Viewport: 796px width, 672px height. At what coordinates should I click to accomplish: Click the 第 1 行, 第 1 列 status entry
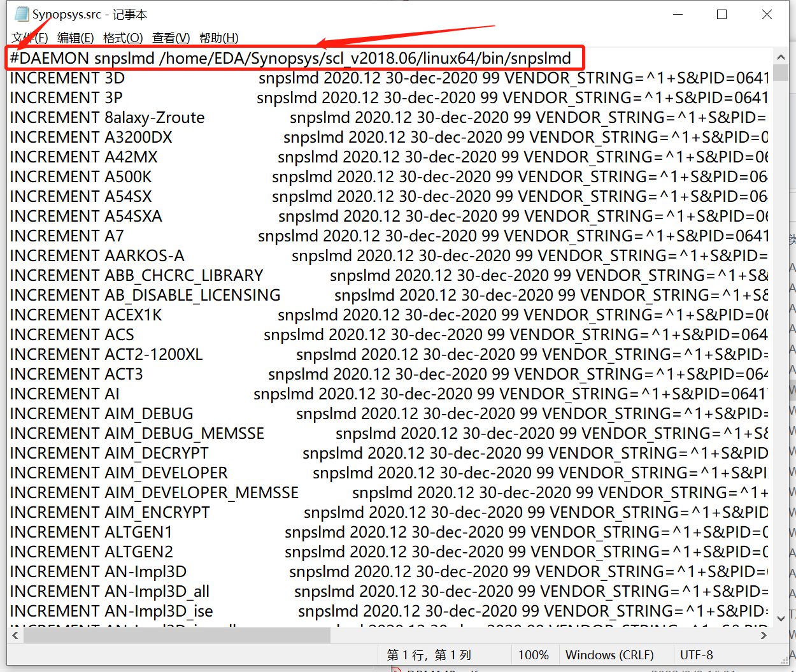(429, 655)
